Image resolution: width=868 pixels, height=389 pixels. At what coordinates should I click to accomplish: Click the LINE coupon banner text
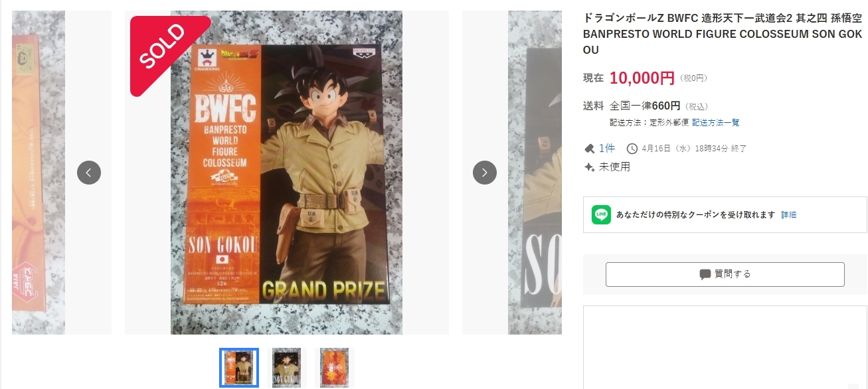click(695, 215)
